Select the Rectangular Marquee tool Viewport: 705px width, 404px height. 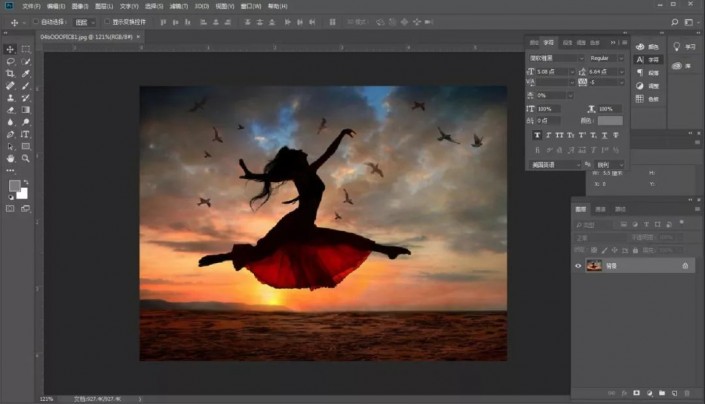point(25,49)
